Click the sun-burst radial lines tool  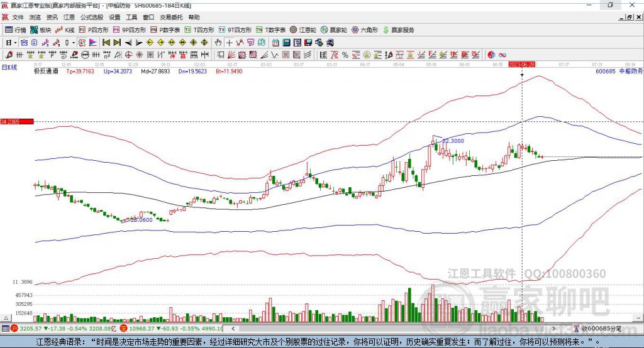(x=139, y=55)
